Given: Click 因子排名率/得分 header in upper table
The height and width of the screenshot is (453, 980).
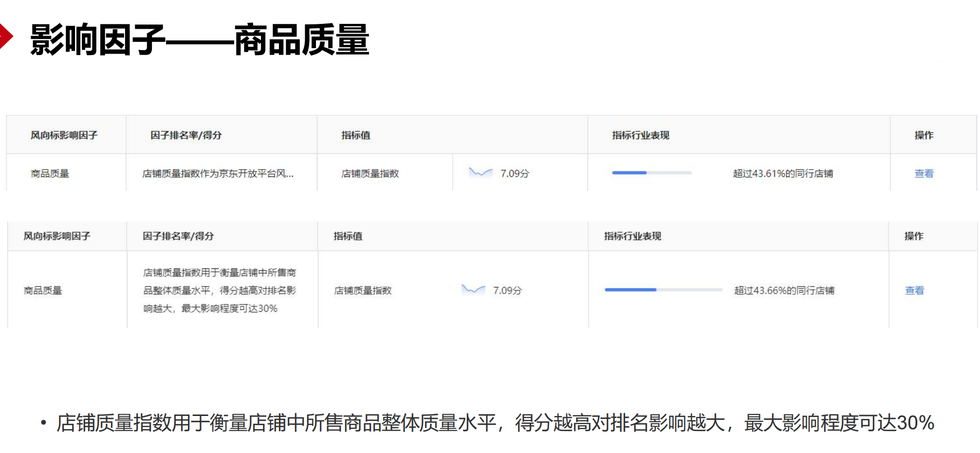Looking at the screenshot, I should coord(185,135).
